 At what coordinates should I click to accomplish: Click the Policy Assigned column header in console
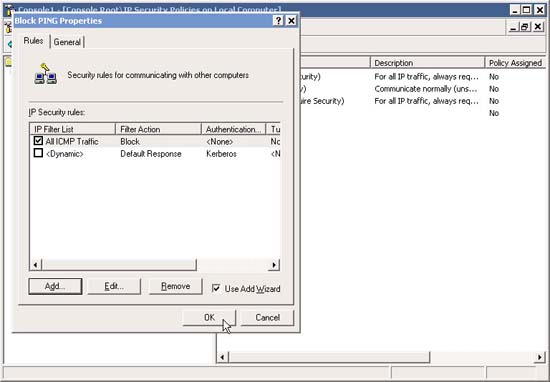point(515,63)
